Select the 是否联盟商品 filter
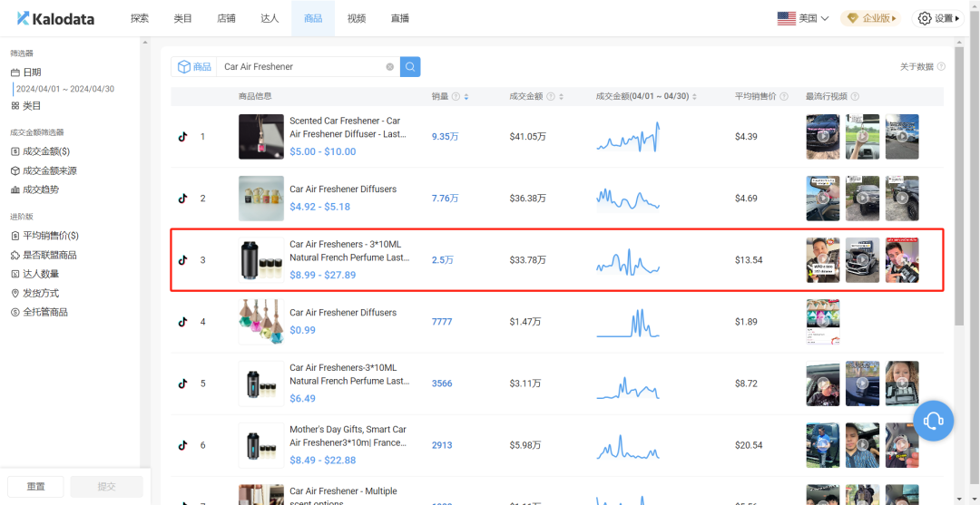980x505 pixels. point(49,255)
